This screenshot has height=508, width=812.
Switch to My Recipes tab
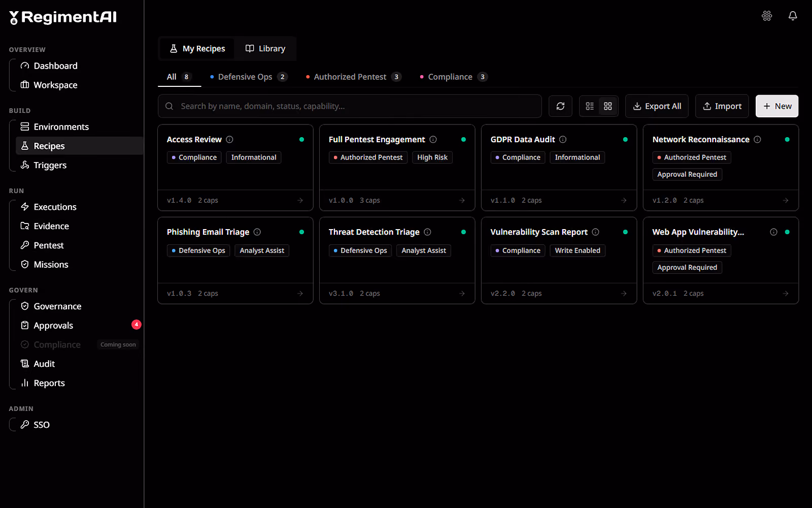click(x=197, y=49)
